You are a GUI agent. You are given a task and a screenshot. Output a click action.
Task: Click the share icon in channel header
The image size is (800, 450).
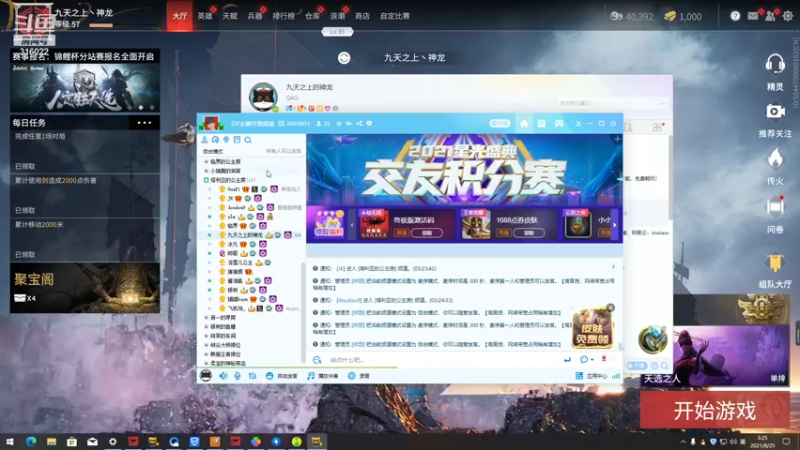pyautogui.click(x=359, y=123)
